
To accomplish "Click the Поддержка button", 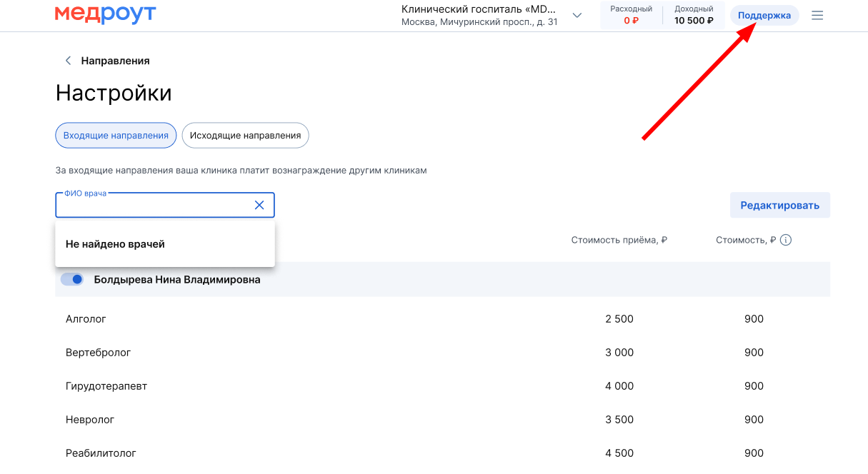I will [x=764, y=16].
